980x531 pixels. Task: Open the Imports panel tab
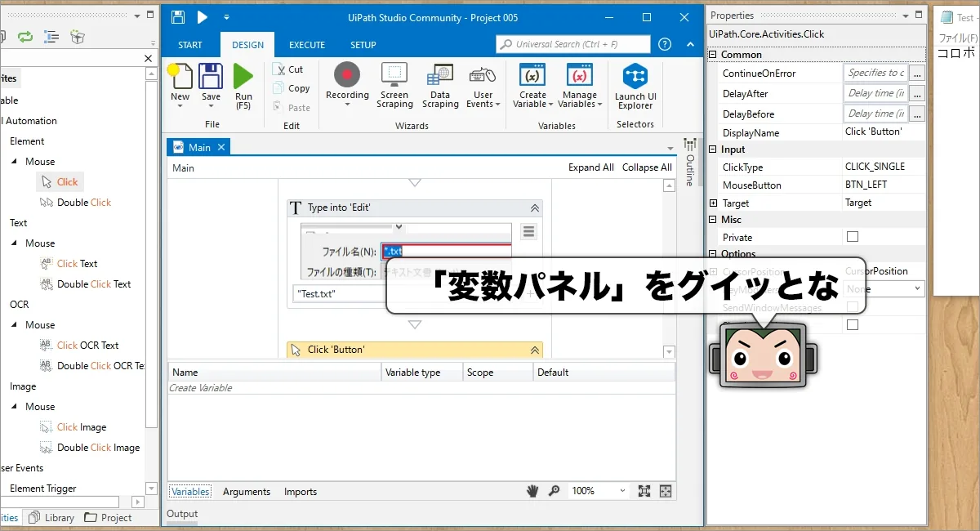coord(301,492)
